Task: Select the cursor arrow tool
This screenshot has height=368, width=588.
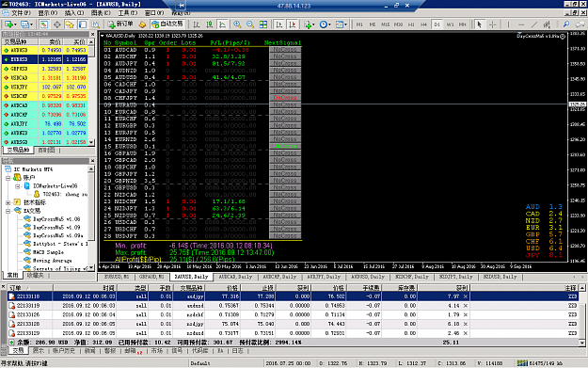Action: (479, 24)
